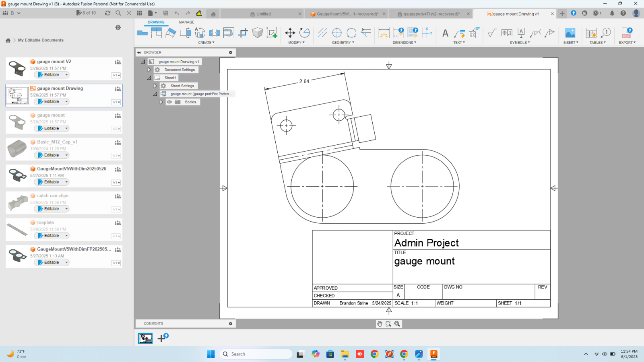The height and width of the screenshot is (362, 644).
Task: Click the Insert Image icon
Action: click(x=570, y=33)
